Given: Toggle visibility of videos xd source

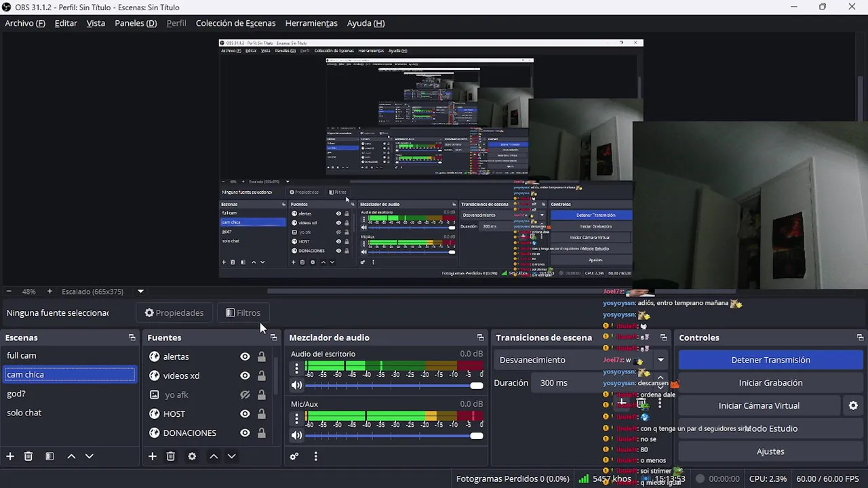Looking at the screenshot, I should [x=245, y=375].
